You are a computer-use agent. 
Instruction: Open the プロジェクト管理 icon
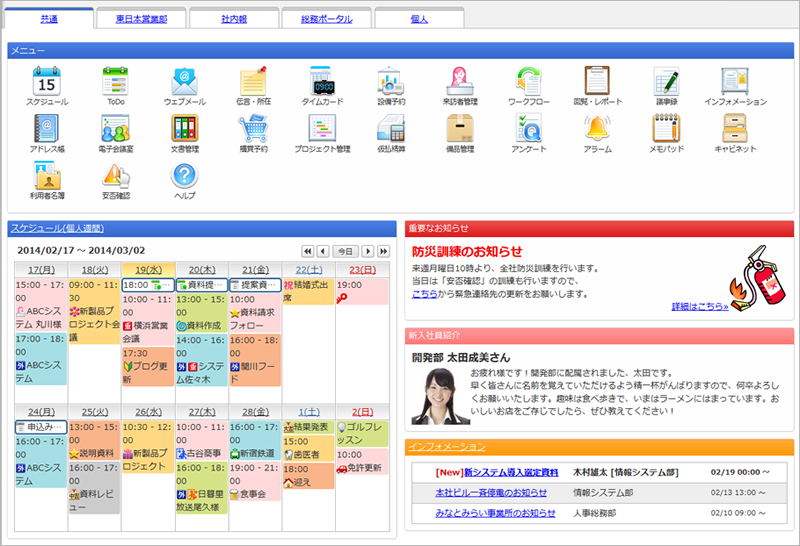[x=322, y=128]
